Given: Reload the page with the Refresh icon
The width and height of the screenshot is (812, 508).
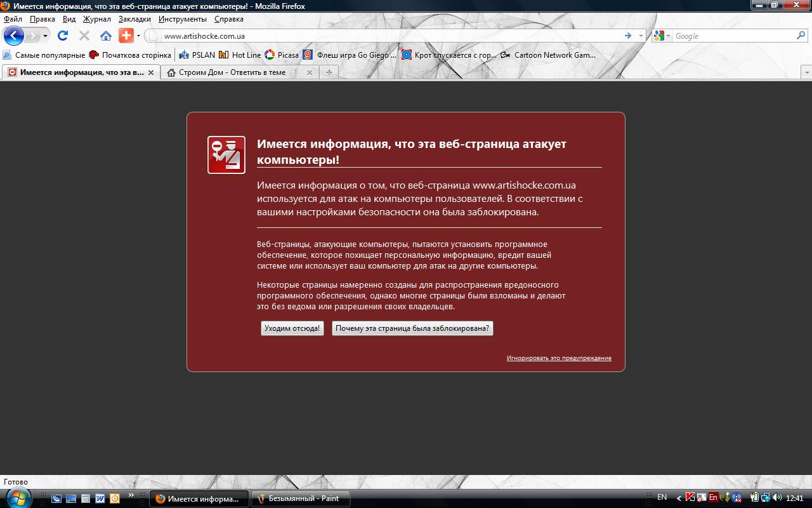Looking at the screenshot, I should coord(63,36).
